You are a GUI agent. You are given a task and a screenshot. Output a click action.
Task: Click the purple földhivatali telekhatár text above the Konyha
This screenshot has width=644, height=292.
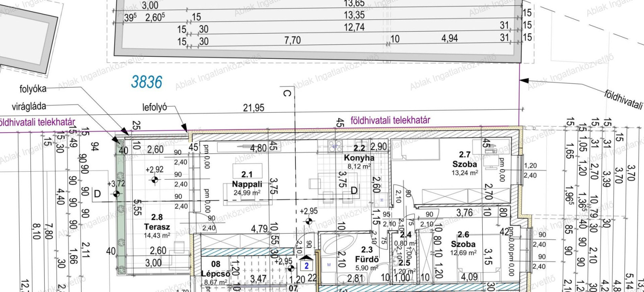pos(390,120)
